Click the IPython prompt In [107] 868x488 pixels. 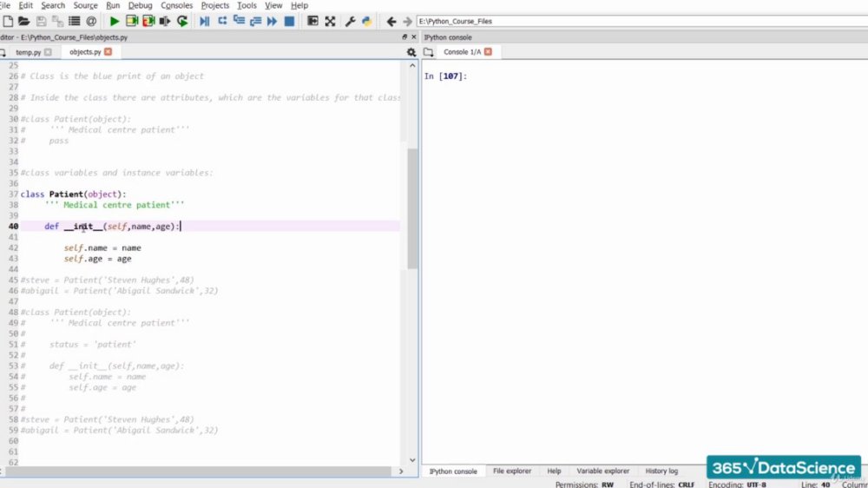(x=445, y=76)
